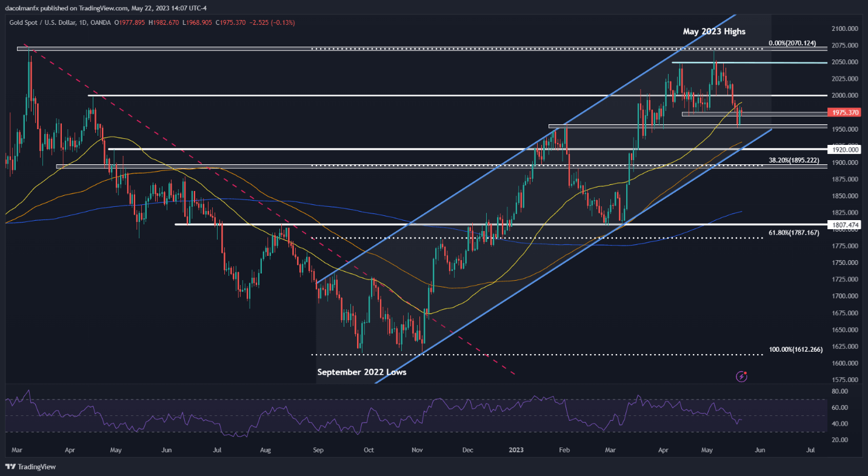Click the 2023 label on time axis
Image resolution: width=868 pixels, height=476 pixels.
(x=516, y=451)
